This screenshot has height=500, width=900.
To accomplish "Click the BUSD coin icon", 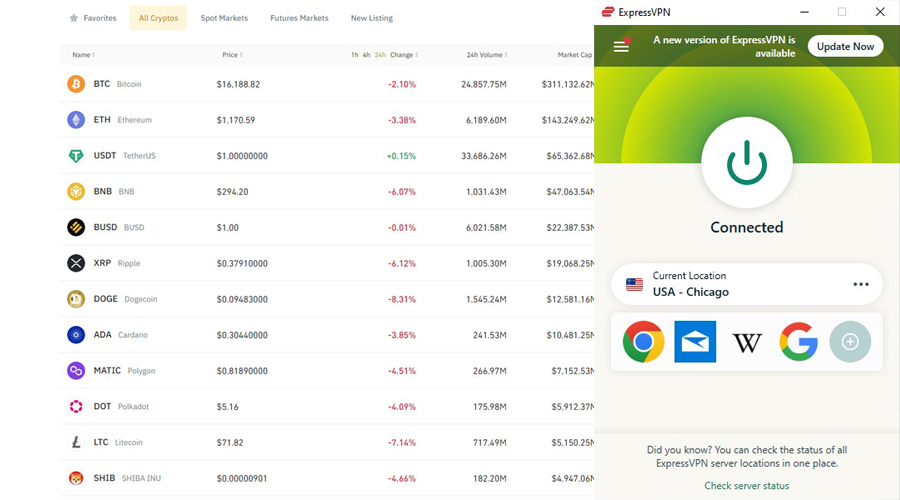I will (x=76, y=227).
